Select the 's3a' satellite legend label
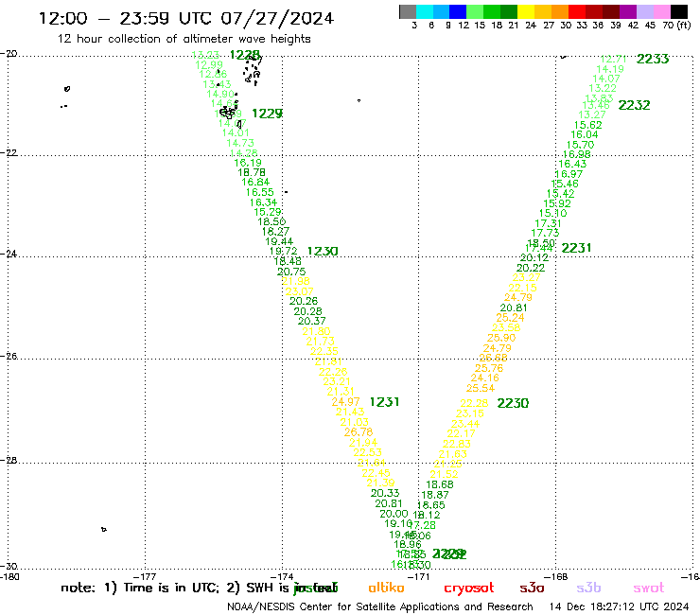This screenshot has width=700, height=615. pyautogui.click(x=532, y=588)
